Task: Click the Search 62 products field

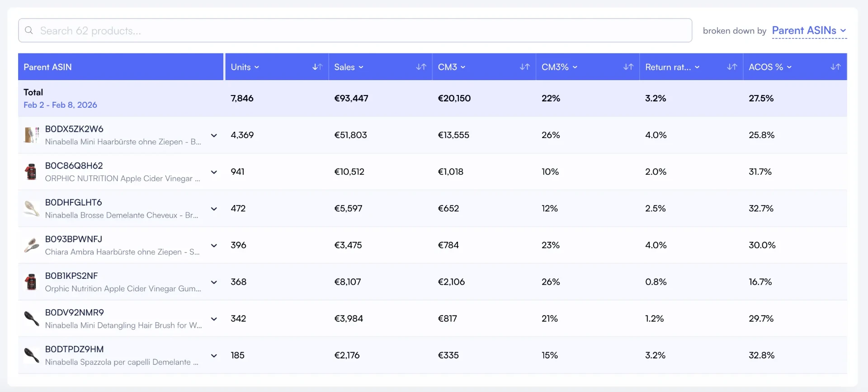Action: click(x=355, y=30)
